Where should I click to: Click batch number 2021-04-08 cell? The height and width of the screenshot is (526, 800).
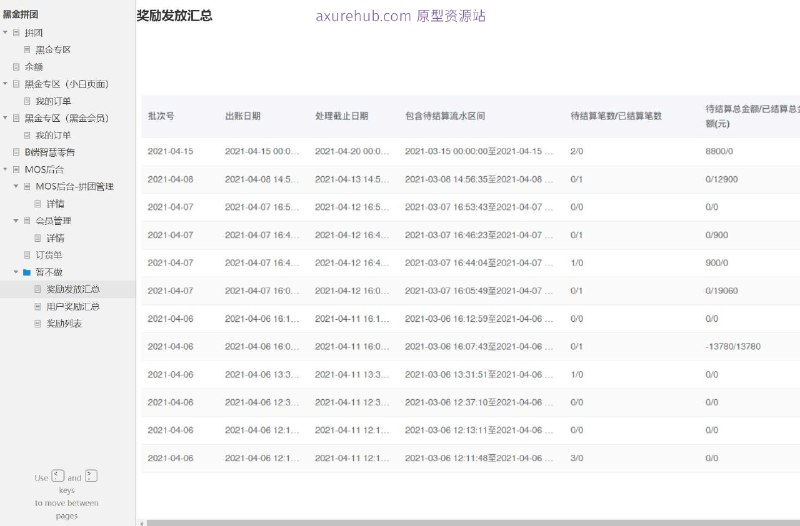click(170, 179)
